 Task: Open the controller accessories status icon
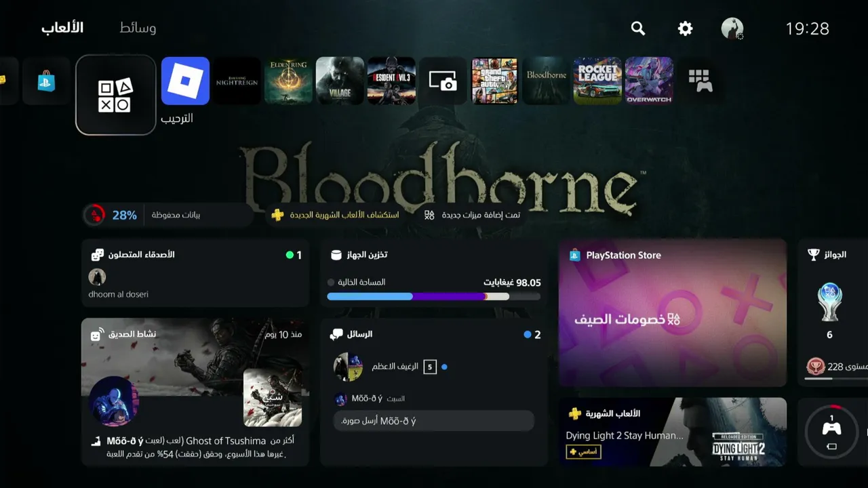point(832,432)
